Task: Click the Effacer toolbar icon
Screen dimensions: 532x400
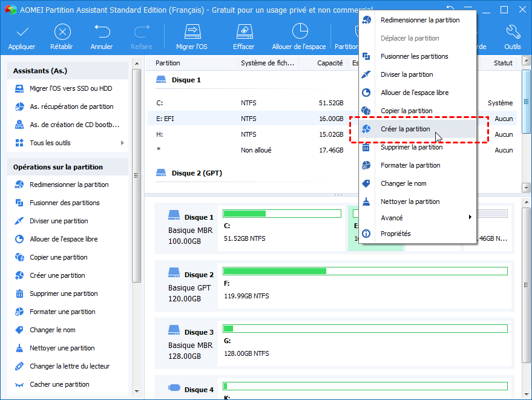Action: [245, 31]
